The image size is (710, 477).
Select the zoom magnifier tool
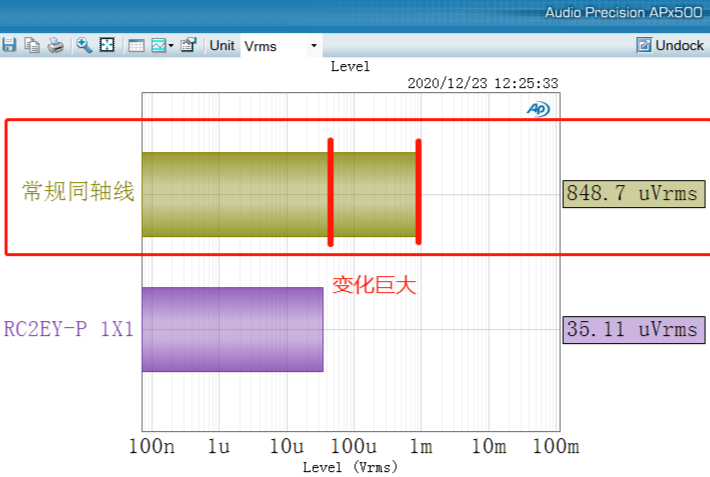pos(84,45)
